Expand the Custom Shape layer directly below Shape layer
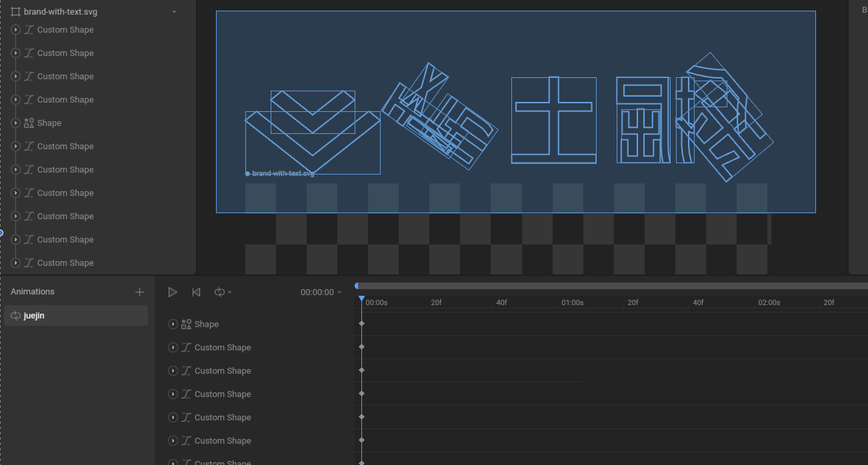Viewport: 868px width, 465px height. coord(15,146)
